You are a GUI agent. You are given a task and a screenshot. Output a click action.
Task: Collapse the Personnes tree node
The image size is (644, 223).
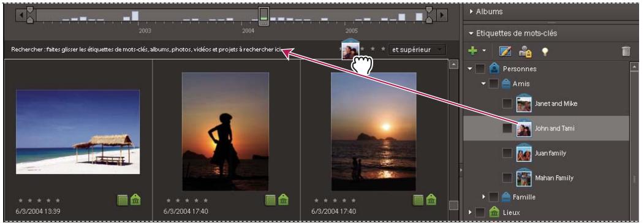(470, 69)
